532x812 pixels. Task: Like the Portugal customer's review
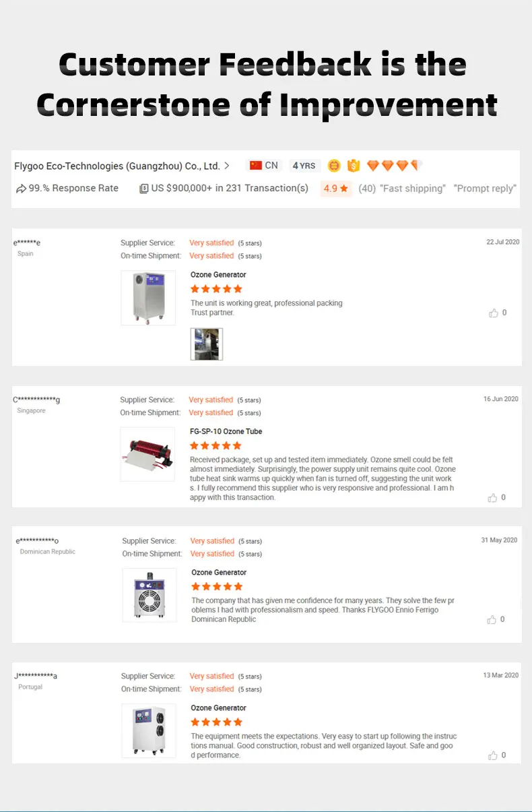(x=494, y=755)
